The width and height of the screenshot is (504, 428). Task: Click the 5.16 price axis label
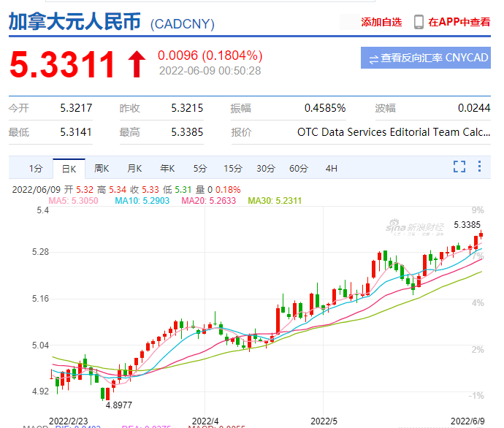[40, 299]
